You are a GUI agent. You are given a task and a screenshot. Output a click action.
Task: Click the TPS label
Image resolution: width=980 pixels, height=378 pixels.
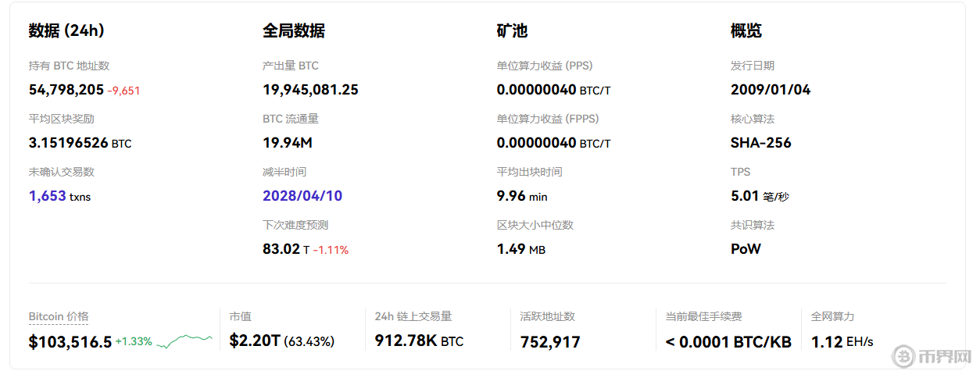(x=740, y=172)
